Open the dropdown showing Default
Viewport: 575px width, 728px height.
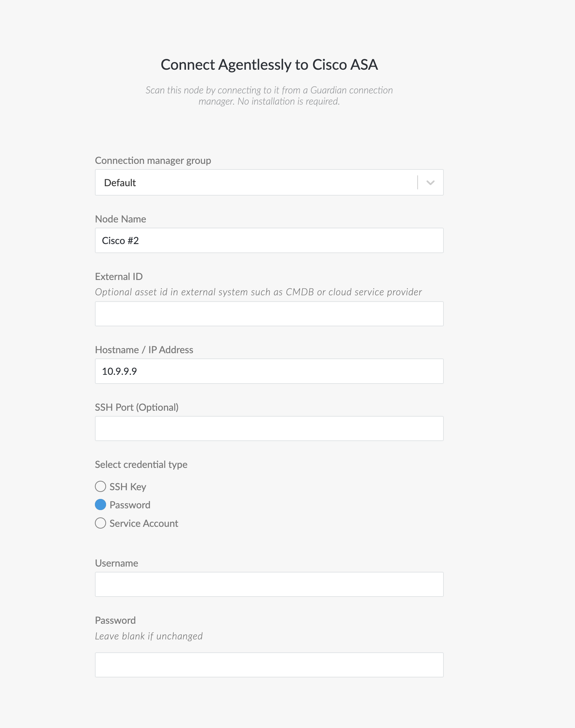[x=269, y=183]
